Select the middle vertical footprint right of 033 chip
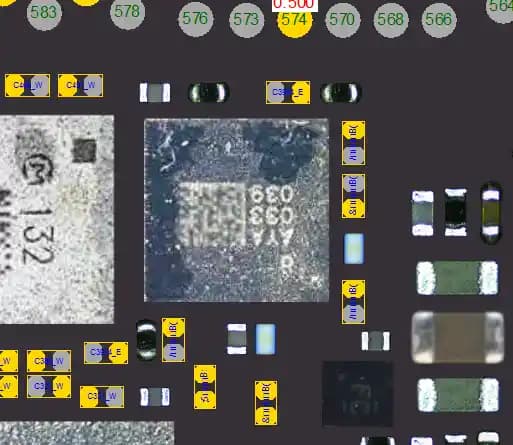This screenshot has height=445, width=513. 353,196
